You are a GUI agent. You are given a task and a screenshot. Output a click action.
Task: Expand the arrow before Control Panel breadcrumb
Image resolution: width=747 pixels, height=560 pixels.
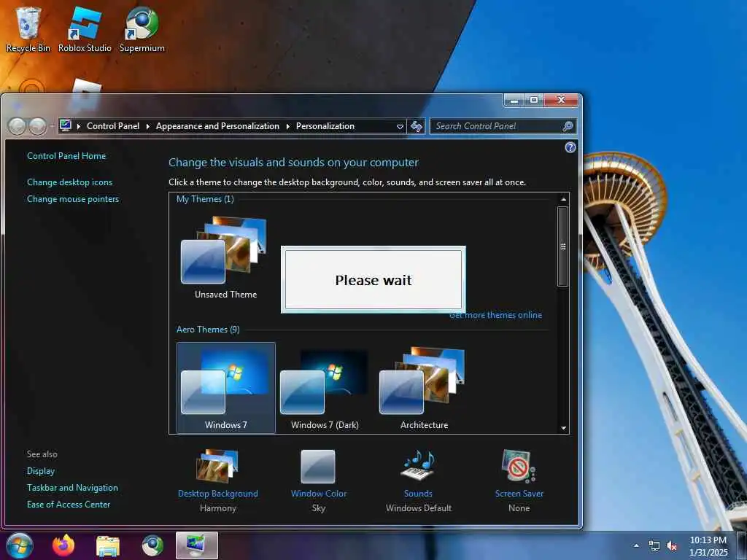click(x=79, y=126)
